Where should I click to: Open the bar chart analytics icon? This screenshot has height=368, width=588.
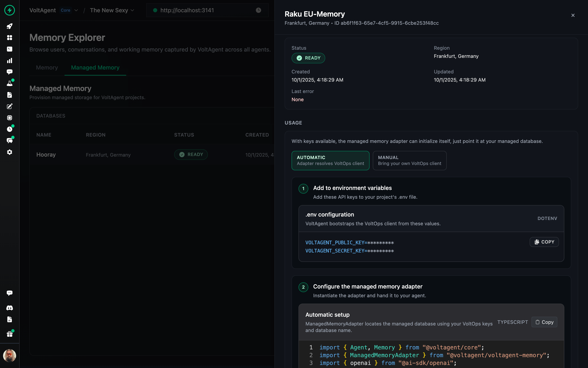tap(9, 61)
